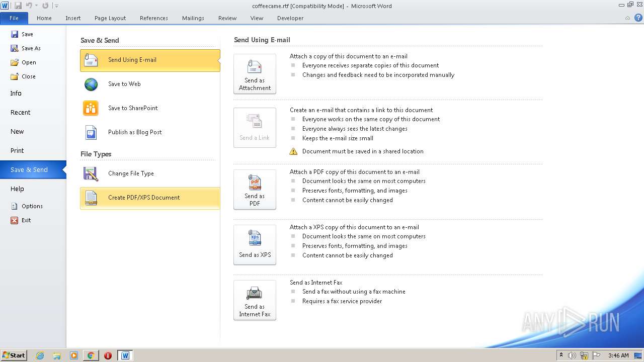
Task: Select the View ribbon tab
Action: (x=257, y=18)
